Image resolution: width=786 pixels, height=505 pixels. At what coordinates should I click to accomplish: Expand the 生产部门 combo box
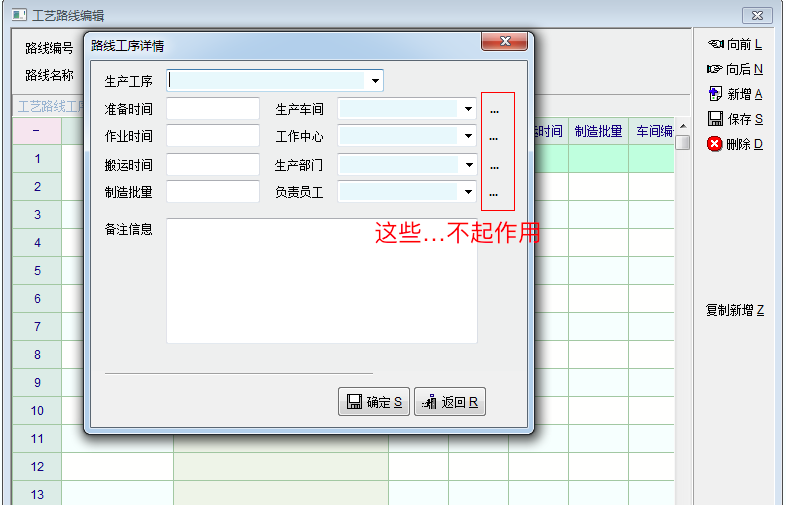point(467,164)
